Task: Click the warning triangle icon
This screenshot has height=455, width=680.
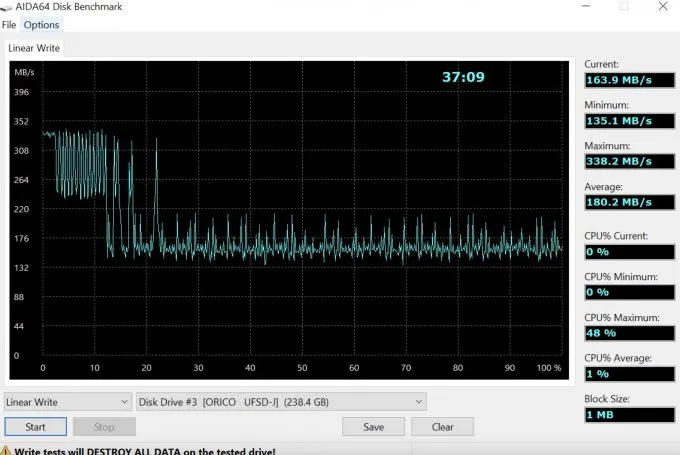Action: 6,451
